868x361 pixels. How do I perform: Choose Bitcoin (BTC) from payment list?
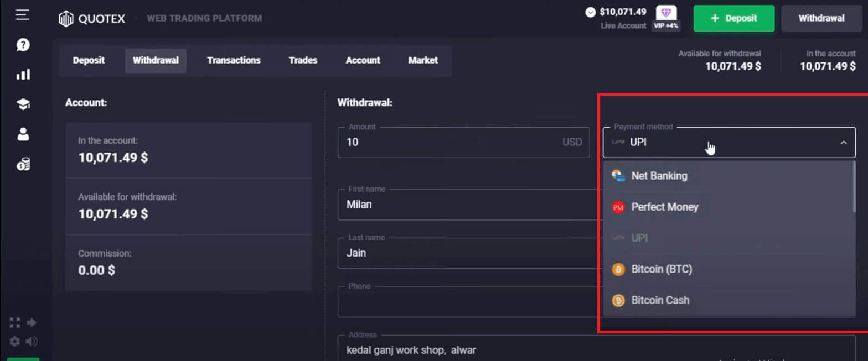click(661, 269)
